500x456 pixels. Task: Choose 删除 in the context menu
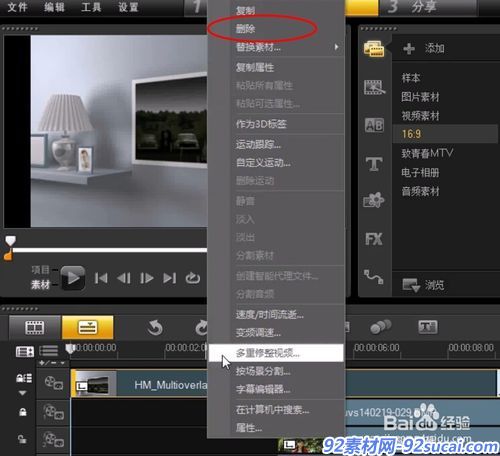245,29
